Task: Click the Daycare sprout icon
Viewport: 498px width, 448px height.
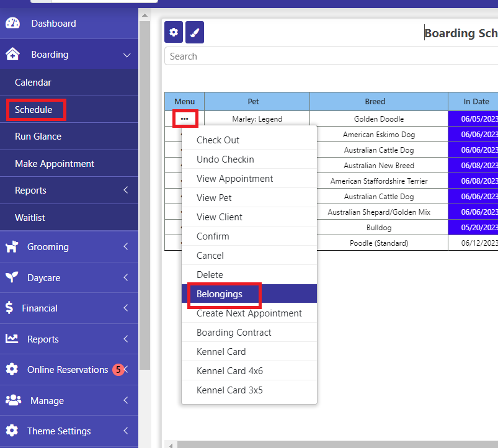Action: [11, 278]
